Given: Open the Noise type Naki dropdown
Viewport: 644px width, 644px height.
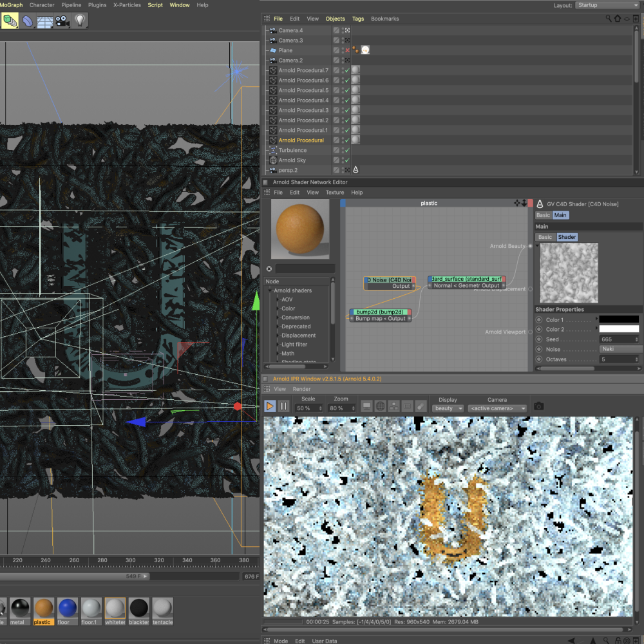Looking at the screenshot, I should 621,349.
